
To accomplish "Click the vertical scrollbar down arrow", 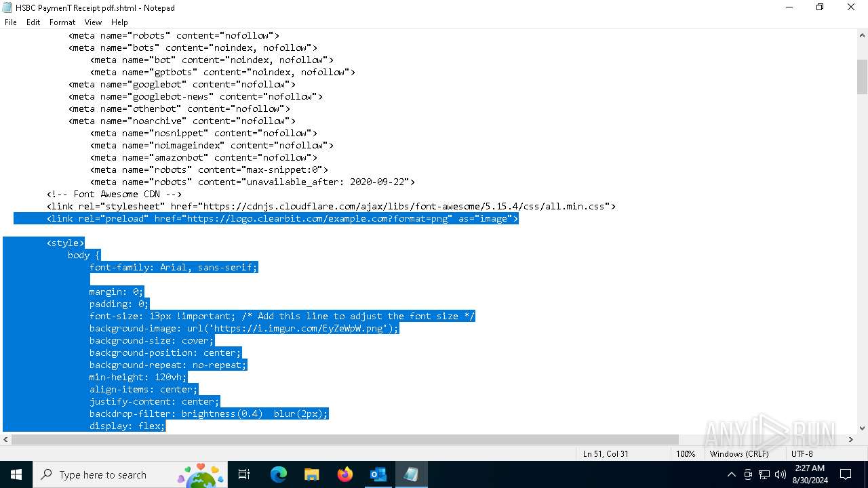I will tap(862, 428).
